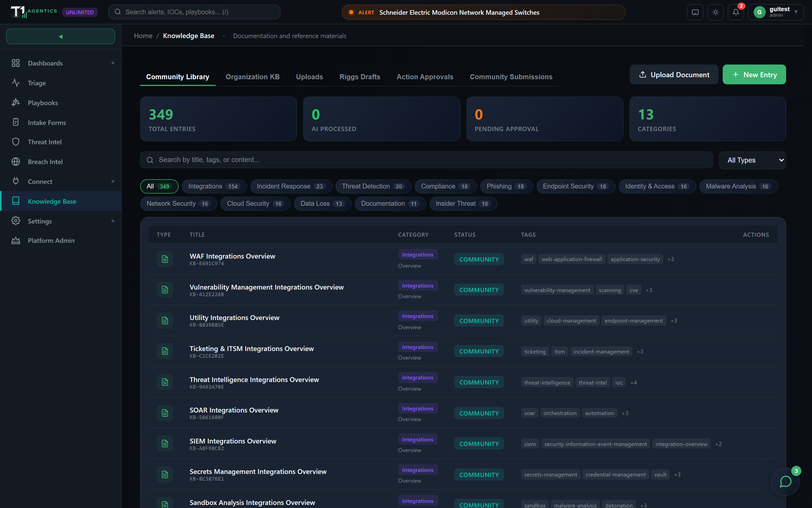This screenshot has height=508, width=812.
Task: Select the All 349 category filter
Action: click(x=159, y=186)
